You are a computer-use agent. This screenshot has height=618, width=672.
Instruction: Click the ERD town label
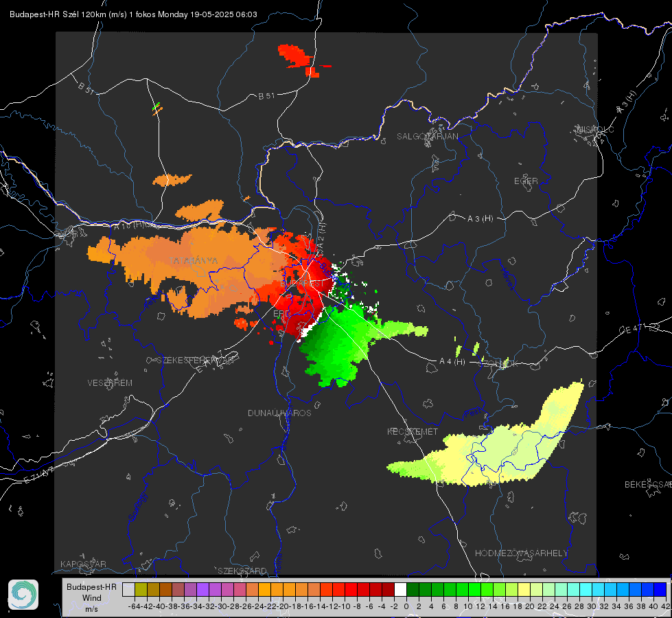(281, 314)
